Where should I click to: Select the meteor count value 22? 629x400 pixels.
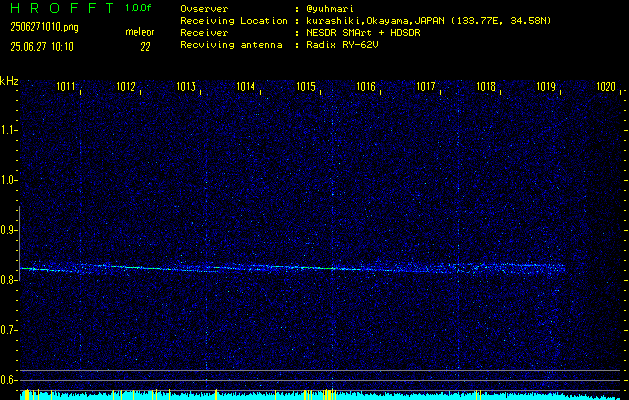pyautogui.click(x=145, y=47)
